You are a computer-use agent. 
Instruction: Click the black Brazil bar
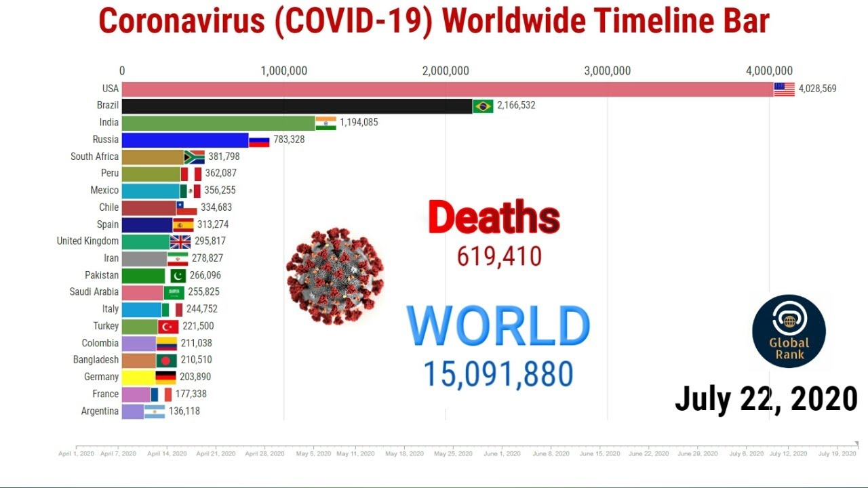click(x=297, y=106)
